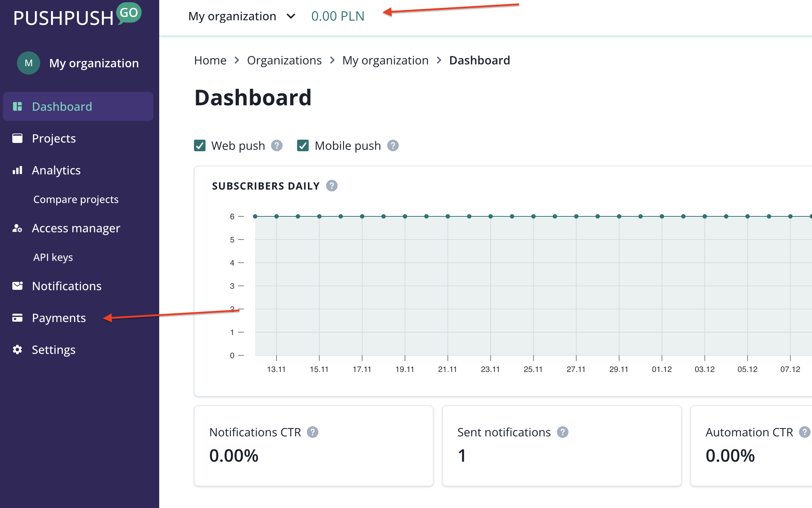This screenshot has width=812, height=508.
Task: Click the PushPushGo logo
Action: pos(77,16)
